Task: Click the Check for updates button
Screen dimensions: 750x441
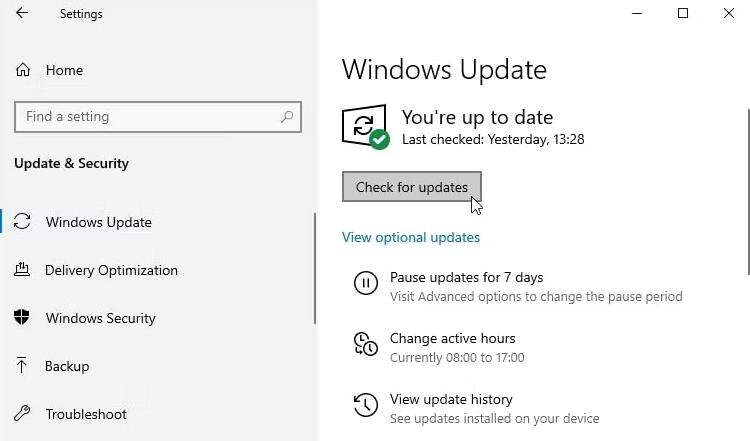Action: pyautogui.click(x=412, y=187)
